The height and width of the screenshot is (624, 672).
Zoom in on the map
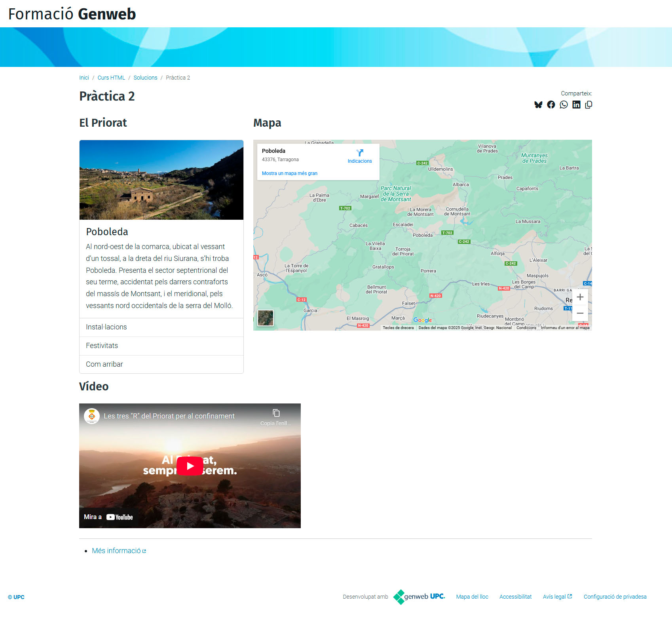580,297
